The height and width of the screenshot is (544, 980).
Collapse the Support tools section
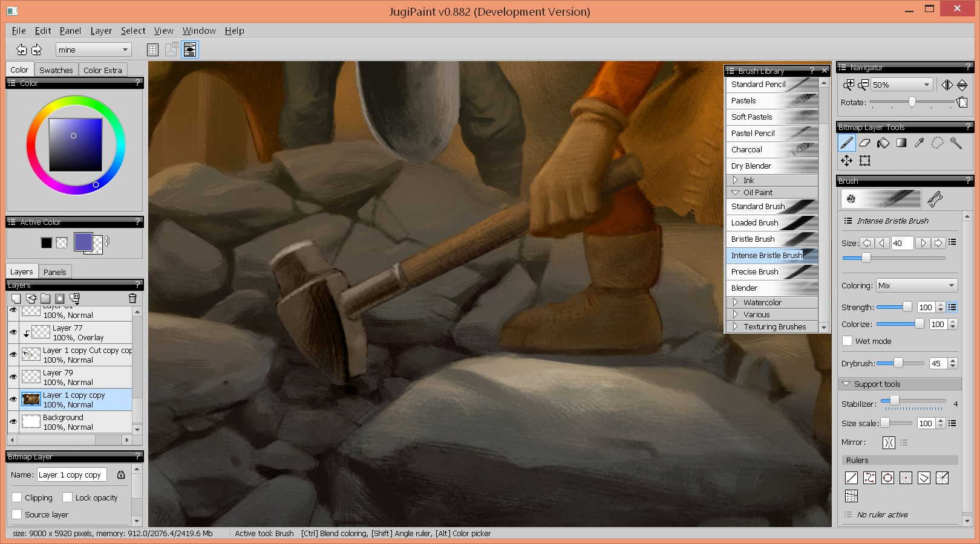846,384
